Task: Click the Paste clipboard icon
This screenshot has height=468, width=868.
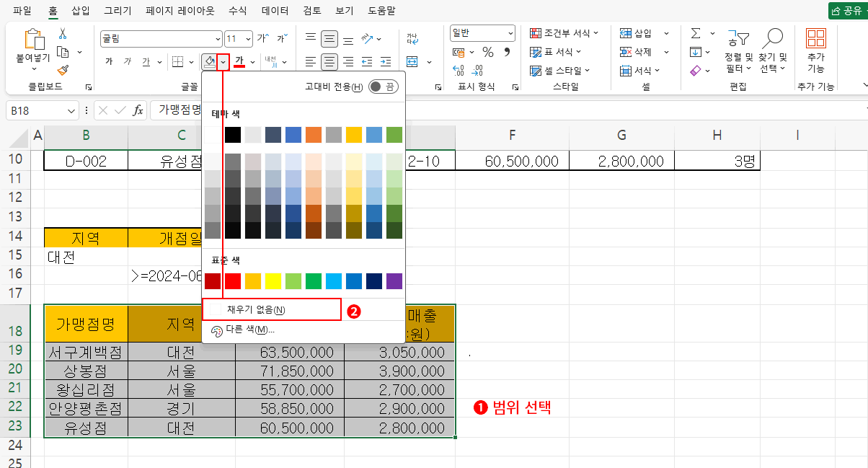Action: [34, 39]
